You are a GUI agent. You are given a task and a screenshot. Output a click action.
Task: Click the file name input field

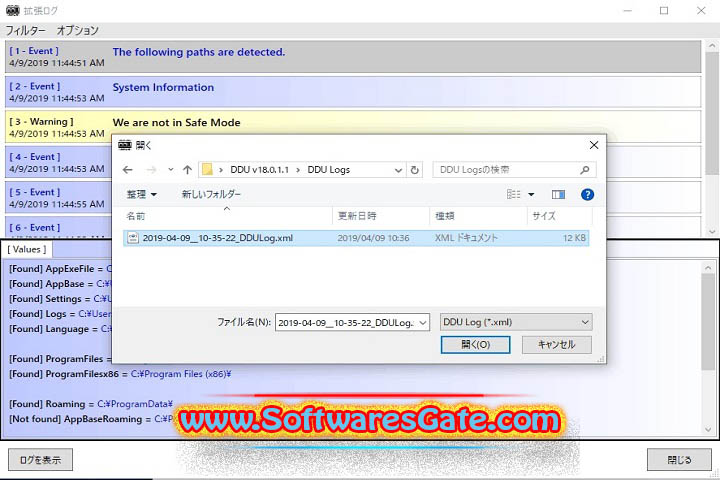click(x=347, y=322)
